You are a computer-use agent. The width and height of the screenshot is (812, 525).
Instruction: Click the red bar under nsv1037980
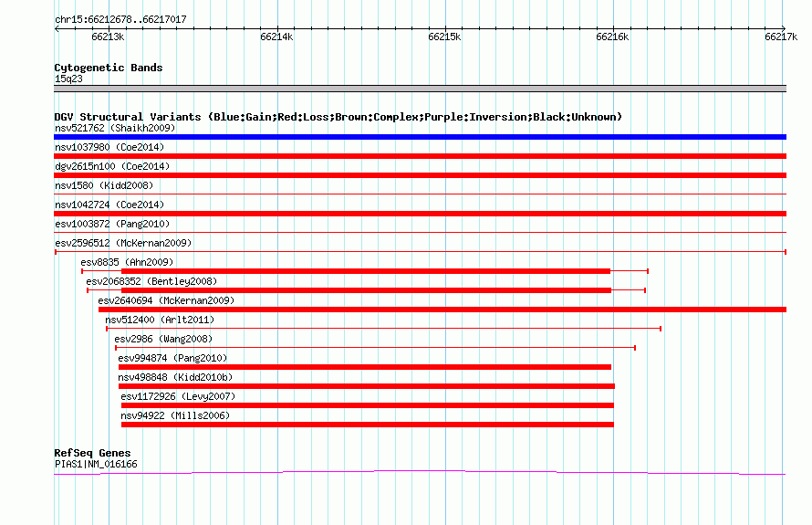420,156
